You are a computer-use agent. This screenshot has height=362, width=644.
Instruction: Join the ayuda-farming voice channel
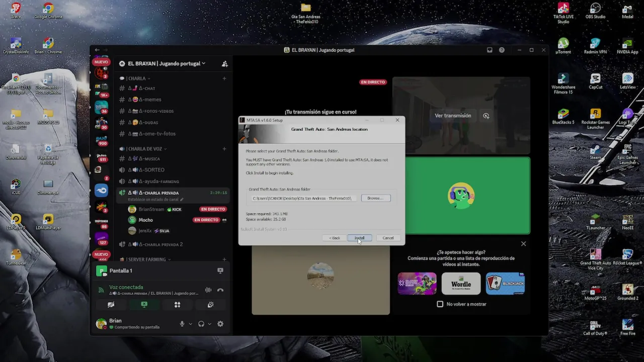coord(173,181)
